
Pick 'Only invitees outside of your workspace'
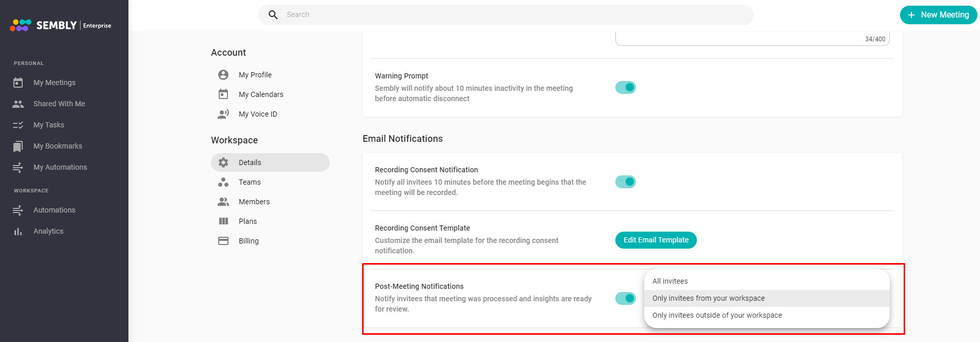(x=717, y=315)
